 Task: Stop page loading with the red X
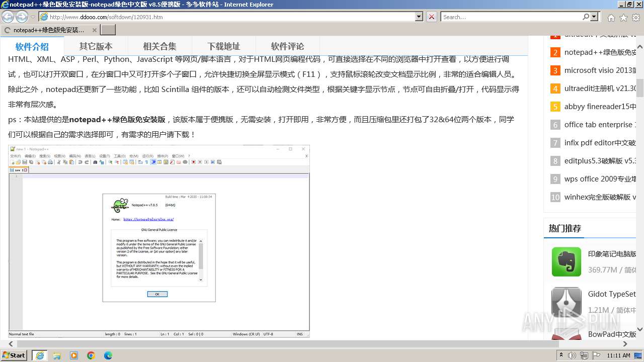coord(431,17)
